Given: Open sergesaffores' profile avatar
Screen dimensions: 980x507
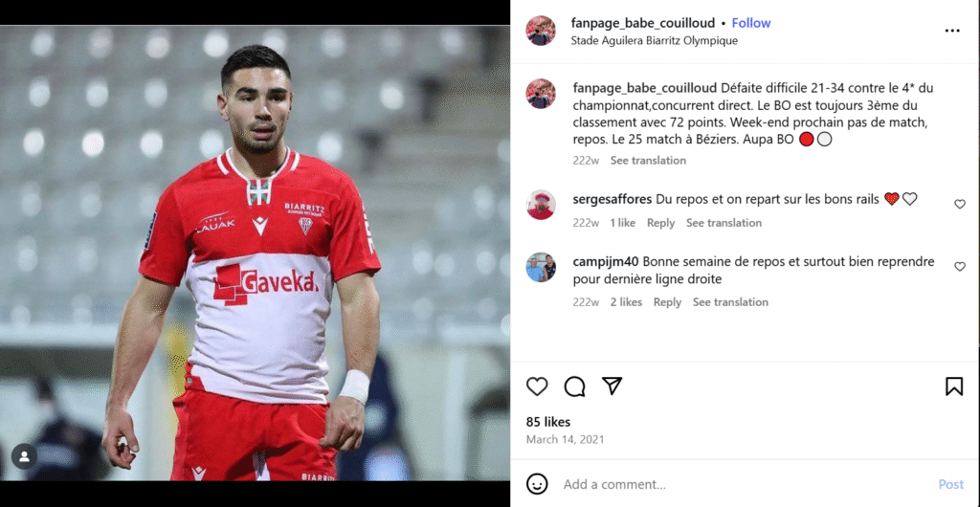Looking at the screenshot, I should pos(541,205).
